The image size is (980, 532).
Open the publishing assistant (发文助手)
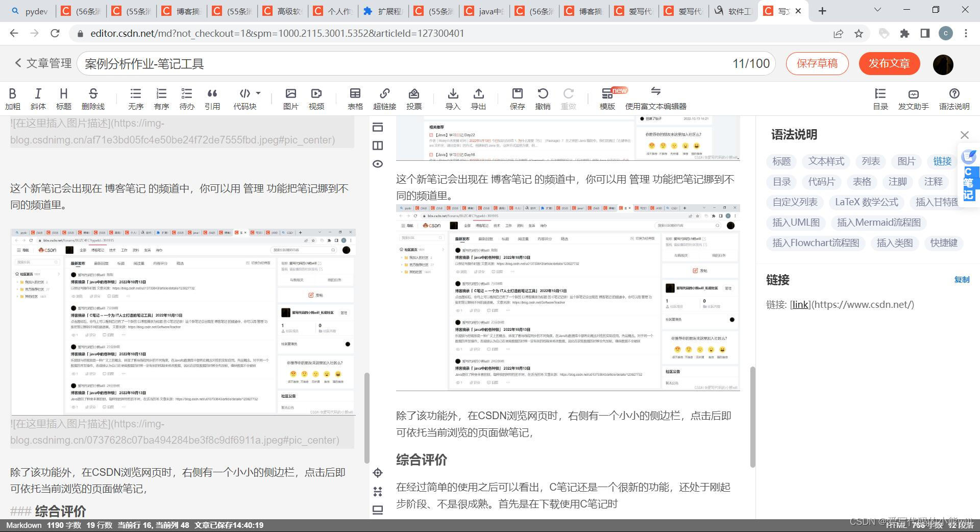(914, 99)
